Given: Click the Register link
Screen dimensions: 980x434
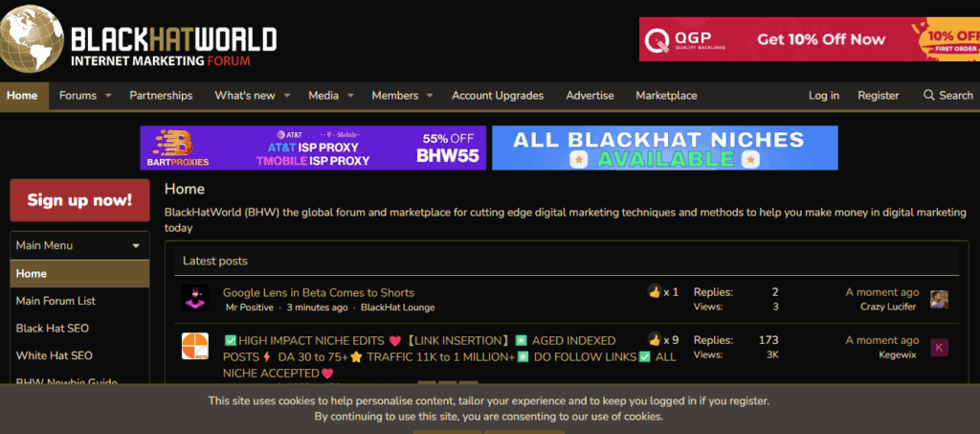Looking at the screenshot, I should point(879,96).
